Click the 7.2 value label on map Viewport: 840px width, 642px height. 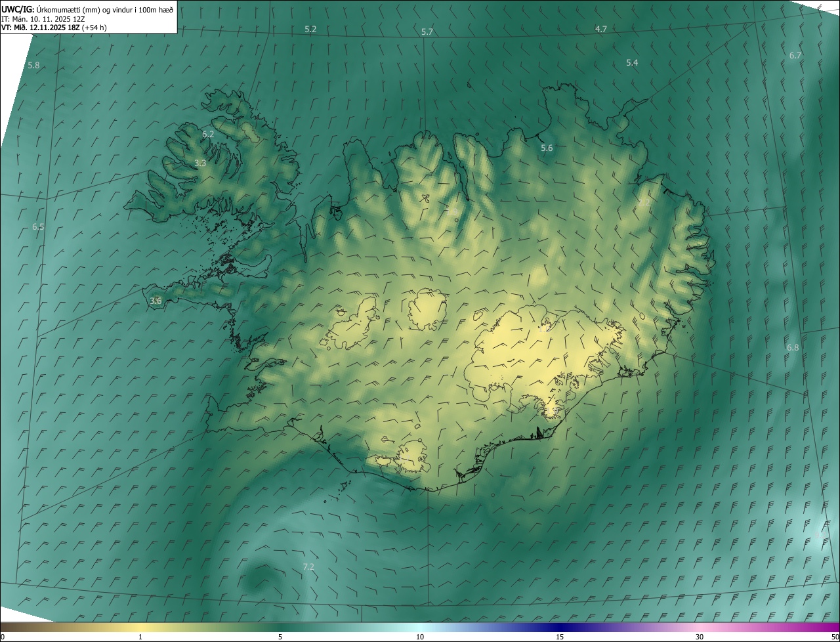pyautogui.click(x=308, y=567)
